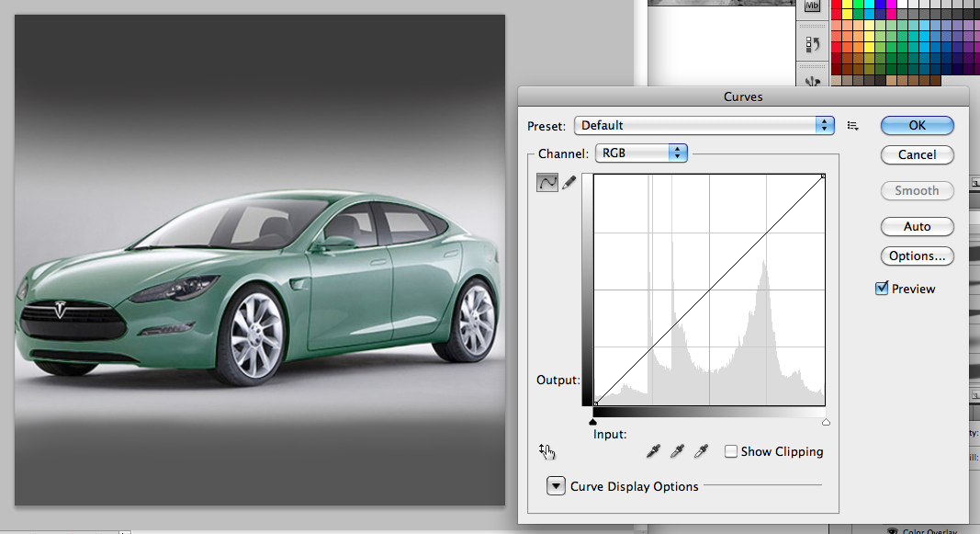The width and height of the screenshot is (980, 534).
Task: Select the pencil tool to draw freehand curve
Action: pyautogui.click(x=569, y=182)
